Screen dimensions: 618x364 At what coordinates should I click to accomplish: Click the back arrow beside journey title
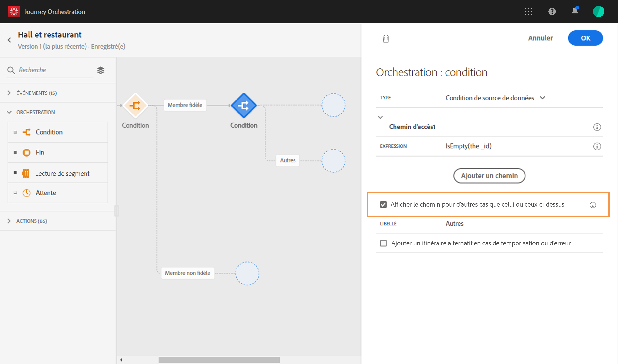[9, 40]
